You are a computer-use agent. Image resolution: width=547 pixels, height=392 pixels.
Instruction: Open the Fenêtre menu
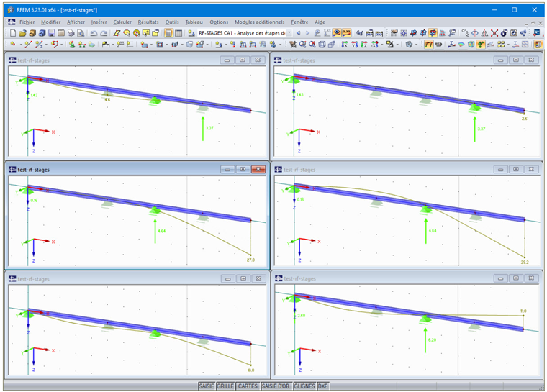point(299,22)
